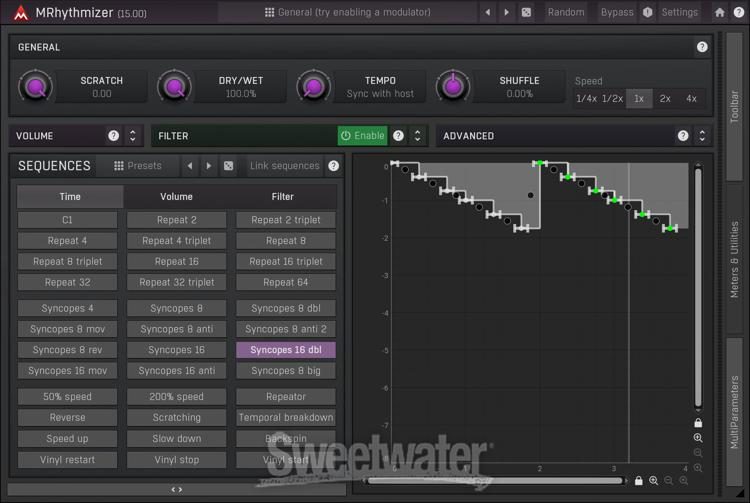Click the Scratch knob
The width and height of the screenshot is (750, 503).
tap(35, 87)
